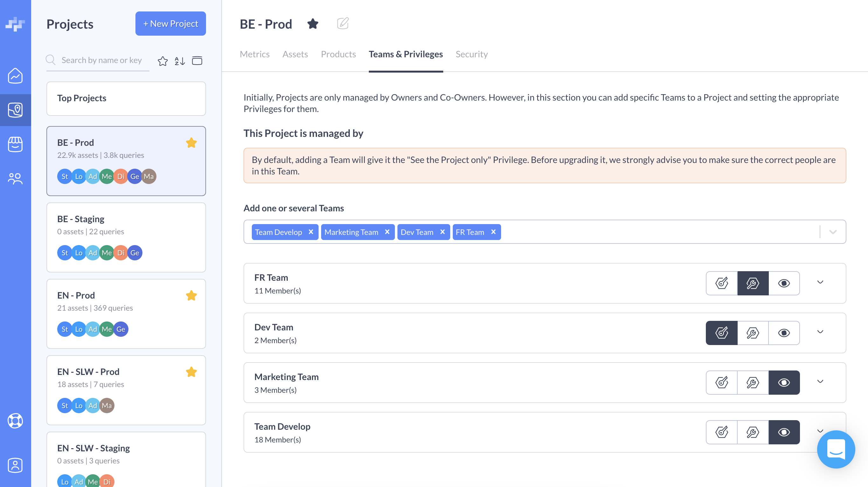Open the help lifebuoy icon in sidebar

16,420
